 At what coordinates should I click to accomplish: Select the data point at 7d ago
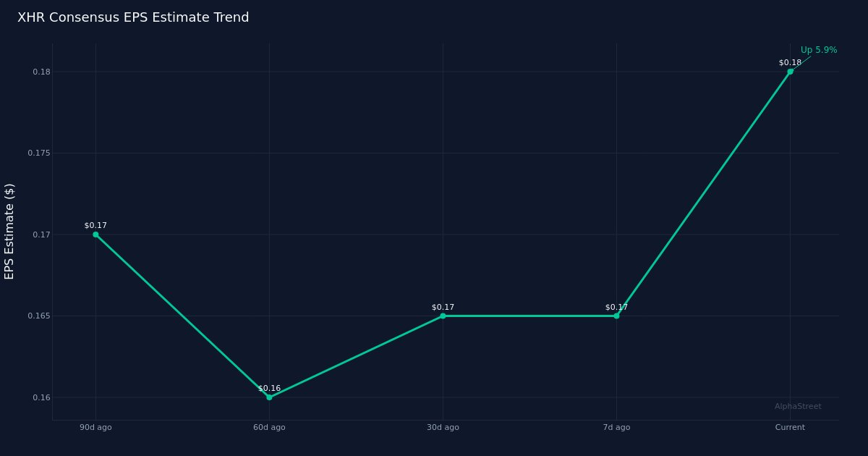[616, 316]
